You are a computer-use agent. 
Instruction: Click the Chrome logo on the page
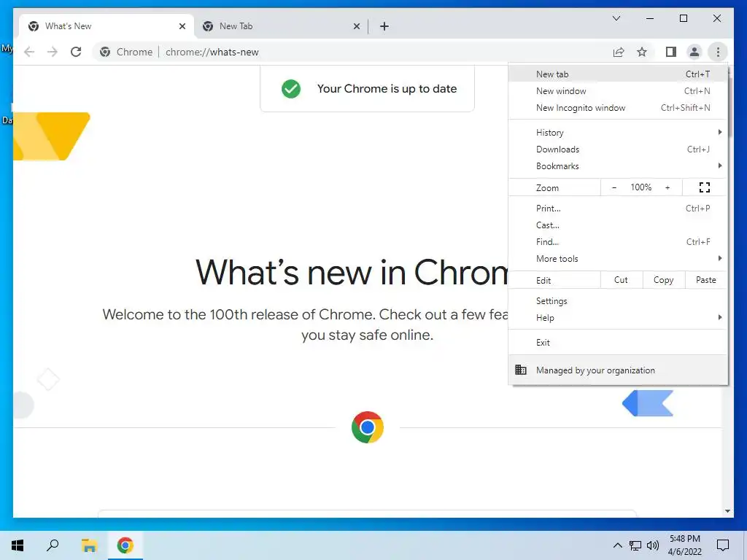coord(368,427)
